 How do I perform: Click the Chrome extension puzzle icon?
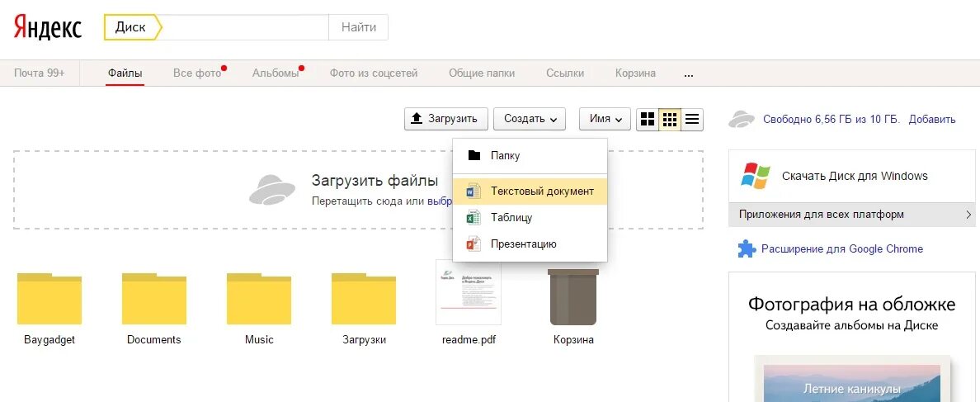coord(747,248)
